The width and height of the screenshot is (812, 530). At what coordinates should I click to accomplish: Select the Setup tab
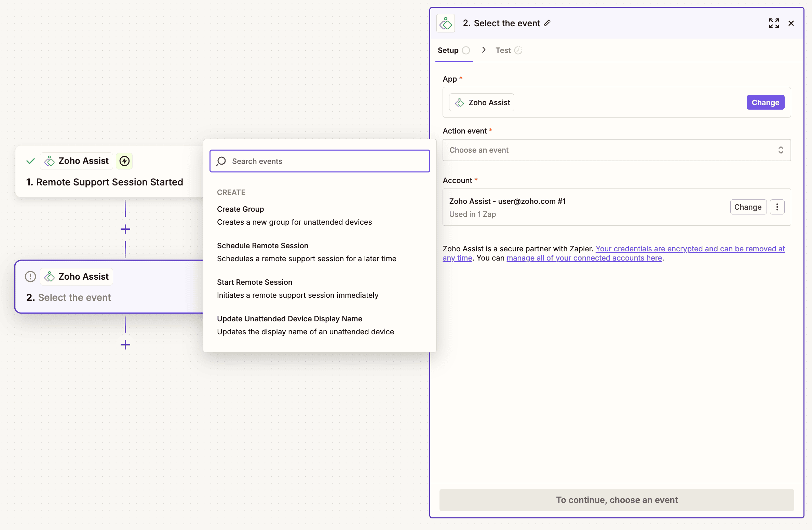click(x=448, y=50)
